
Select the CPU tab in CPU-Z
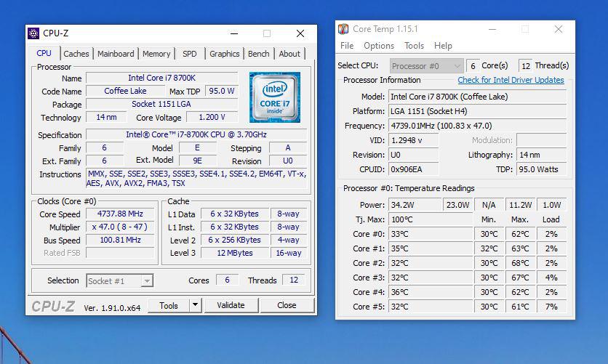(44, 53)
